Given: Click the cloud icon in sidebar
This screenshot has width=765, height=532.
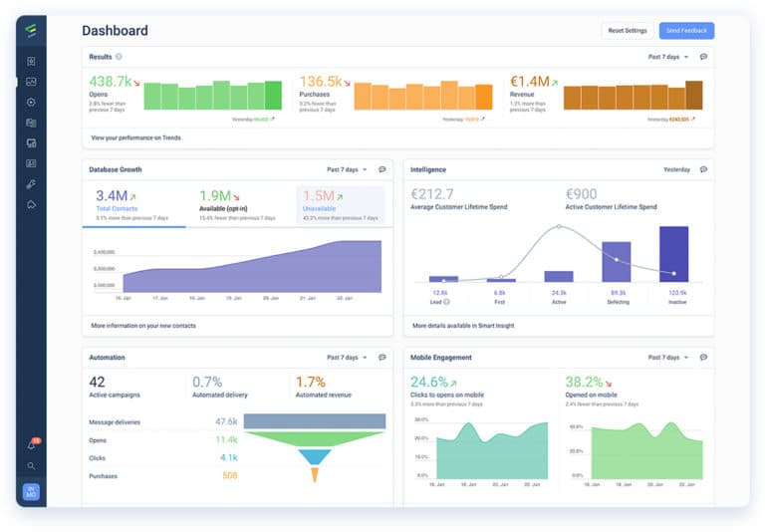Looking at the screenshot, I should (31, 204).
